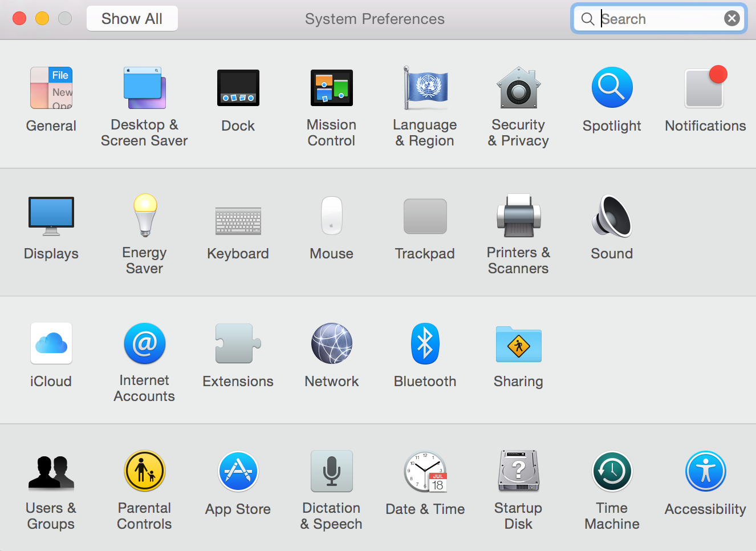Open the Sound preferences speaker icon

pos(612,216)
